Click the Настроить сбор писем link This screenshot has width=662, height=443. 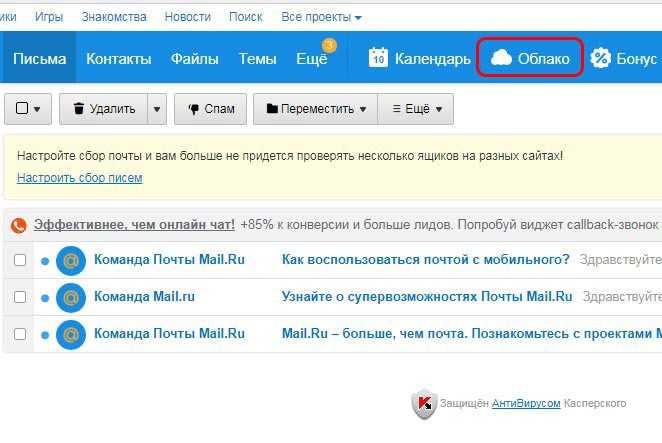tap(80, 178)
